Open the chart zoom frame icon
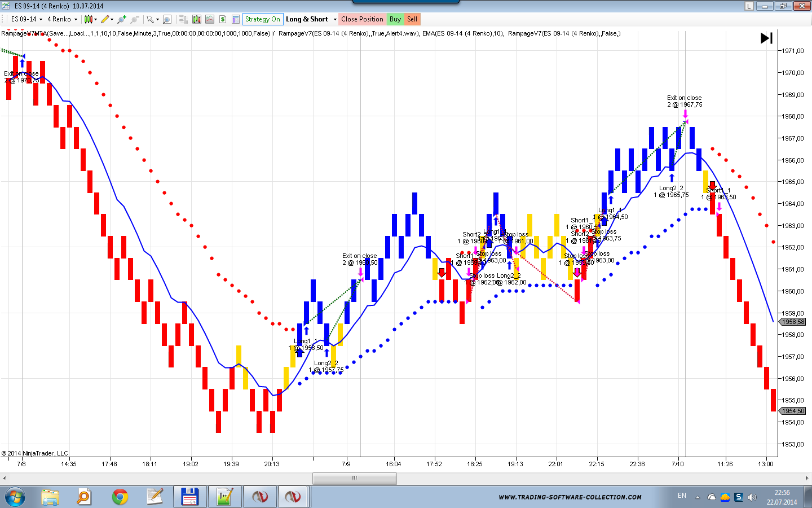The image size is (812, 508). [167, 19]
